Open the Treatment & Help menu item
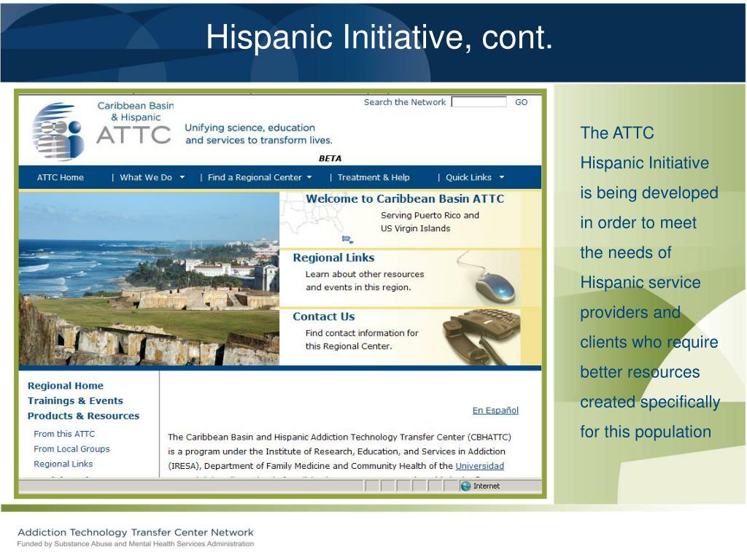Viewport: 747px width, 560px height. click(x=373, y=177)
